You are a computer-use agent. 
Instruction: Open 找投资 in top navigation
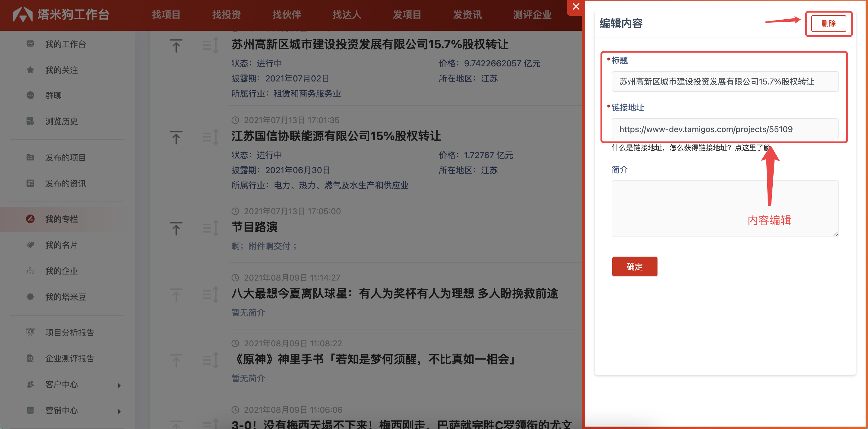(x=227, y=14)
